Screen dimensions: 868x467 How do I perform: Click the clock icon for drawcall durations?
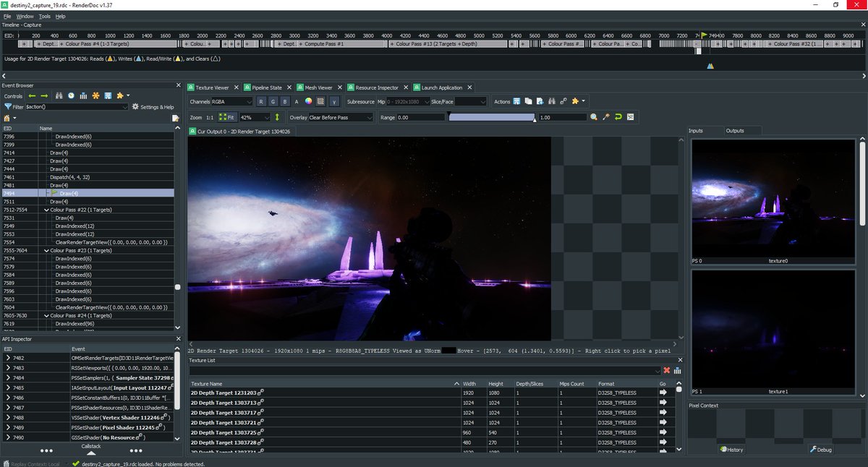[72, 95]
